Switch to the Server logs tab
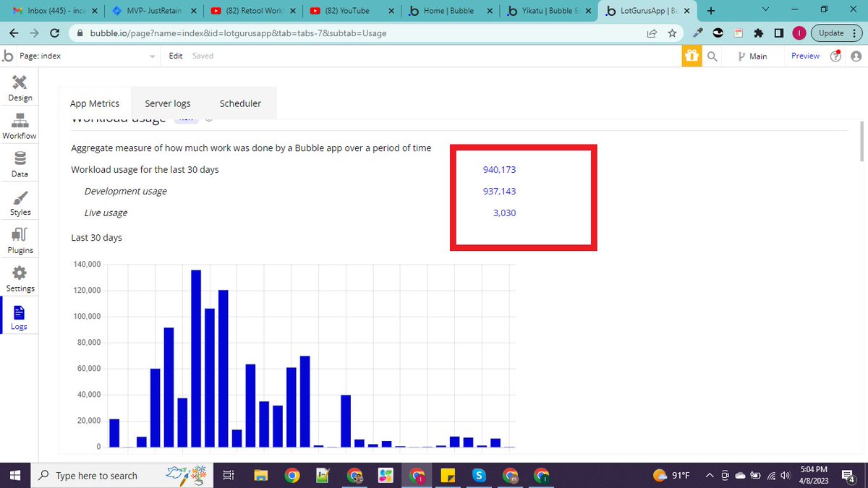Image resolution: width=868 pixels, height=488 pixels. [x=167, y=103]
